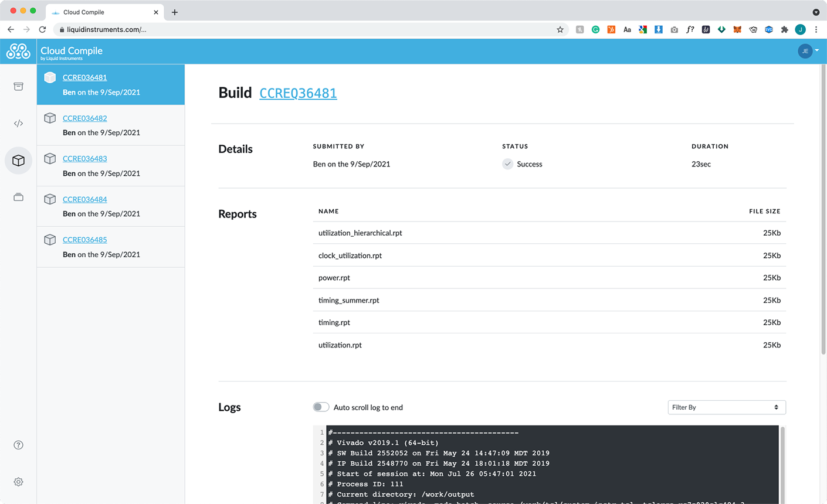Select the cube builds sidebar icon
The image size is (827, 504).
coord(18,161)
